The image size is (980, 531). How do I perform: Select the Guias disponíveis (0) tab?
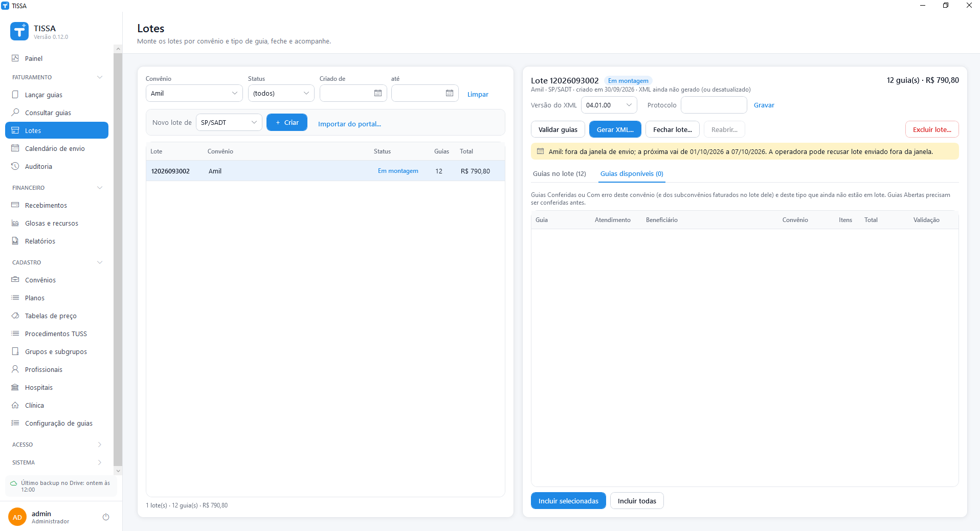click(x=632, y=173)
